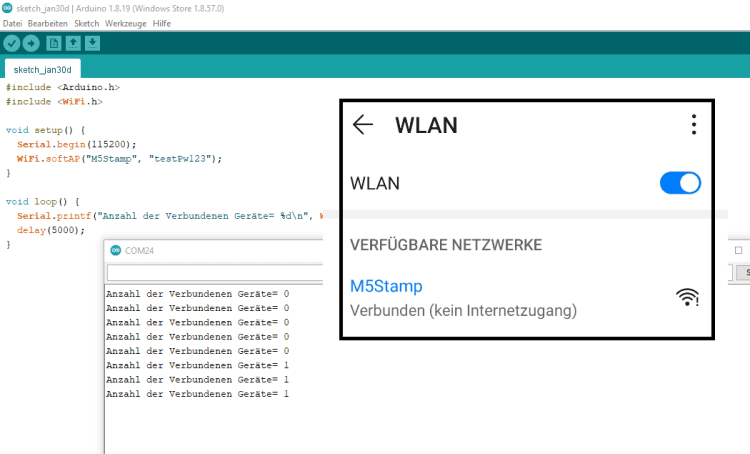Click the Verify (checkmark) button
The image size is (750, 454).
click(11, 43)
